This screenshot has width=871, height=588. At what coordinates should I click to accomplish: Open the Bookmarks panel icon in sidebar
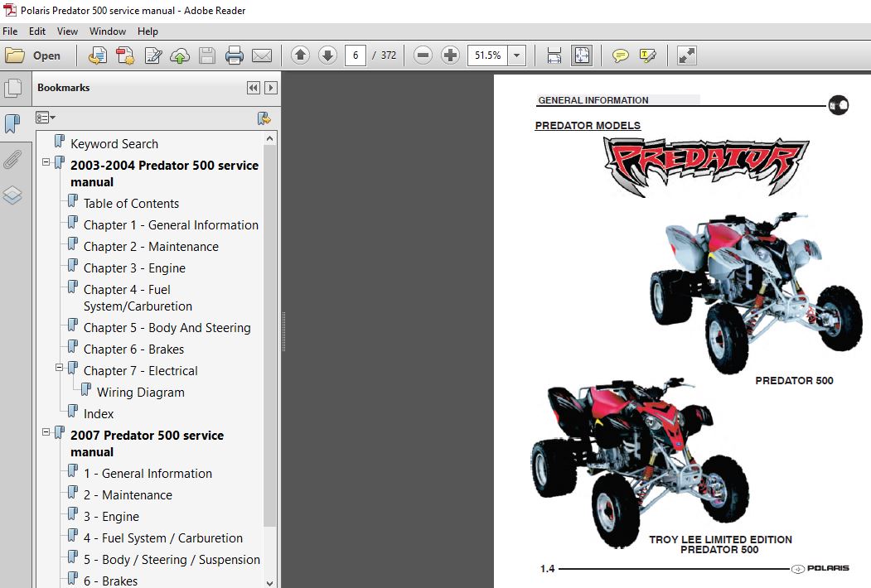click(12, 123)
